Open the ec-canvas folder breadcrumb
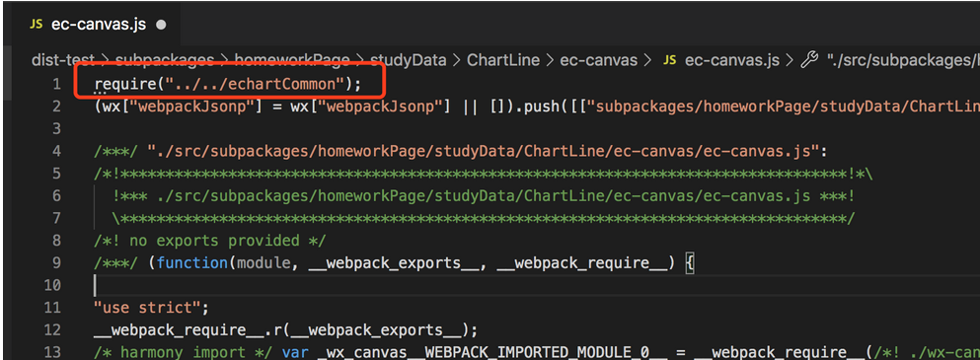This screenshot has height=360, width=980. coord(599,60)
